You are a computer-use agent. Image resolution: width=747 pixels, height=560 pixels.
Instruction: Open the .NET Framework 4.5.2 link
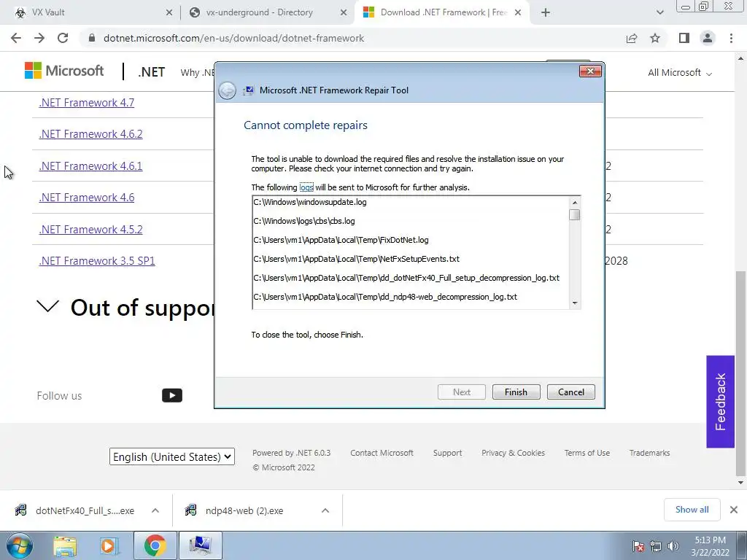90,229
